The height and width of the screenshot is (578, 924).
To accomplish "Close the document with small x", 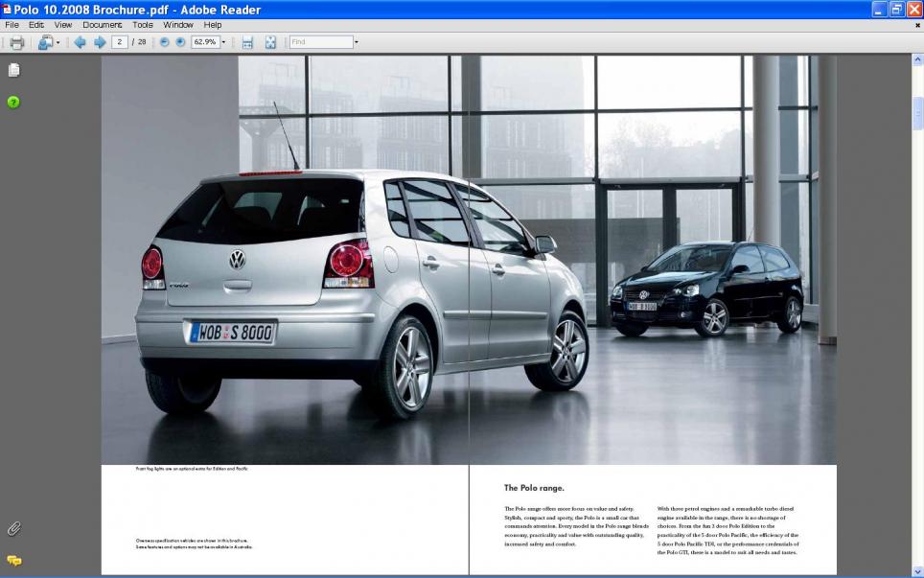I will (917, 25).
